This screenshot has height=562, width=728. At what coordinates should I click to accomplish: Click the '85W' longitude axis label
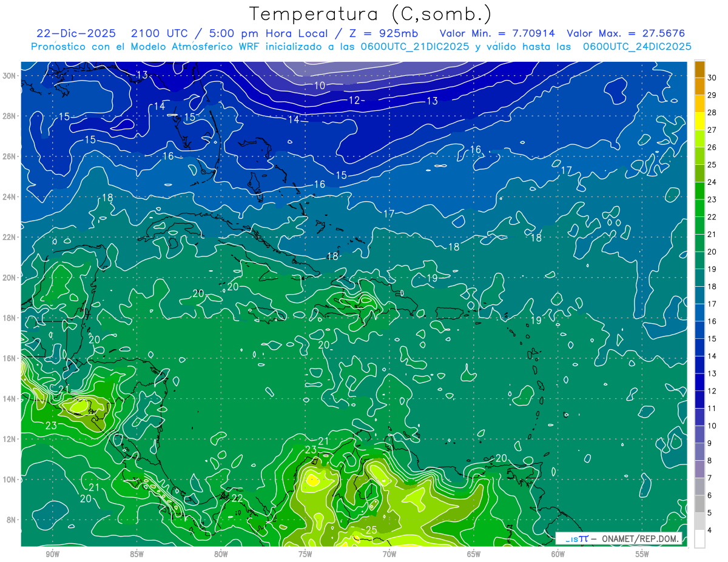click(136, 555)
